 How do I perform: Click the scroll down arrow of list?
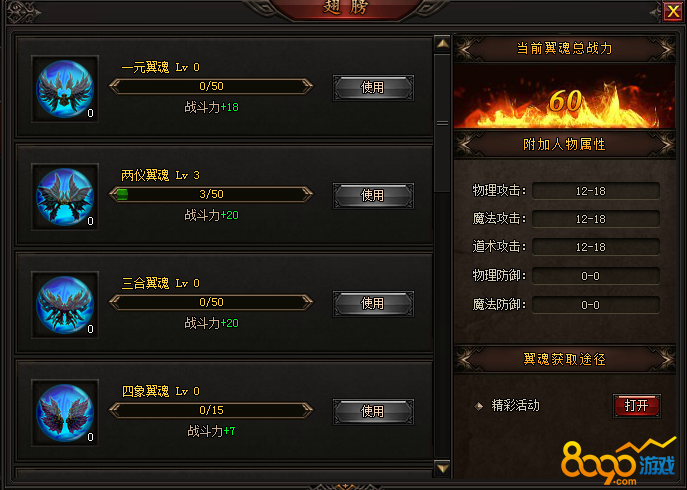(x=443, y=468)
